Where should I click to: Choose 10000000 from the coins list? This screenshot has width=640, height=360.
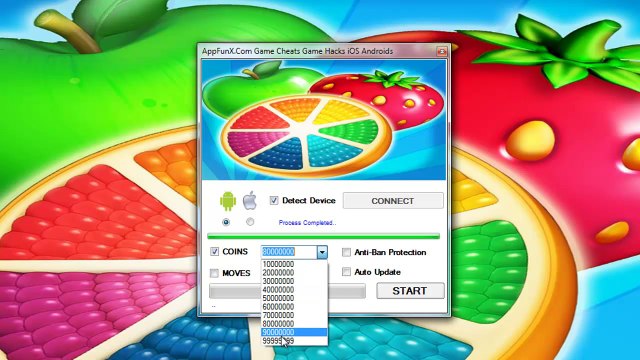tap(294, 264)
